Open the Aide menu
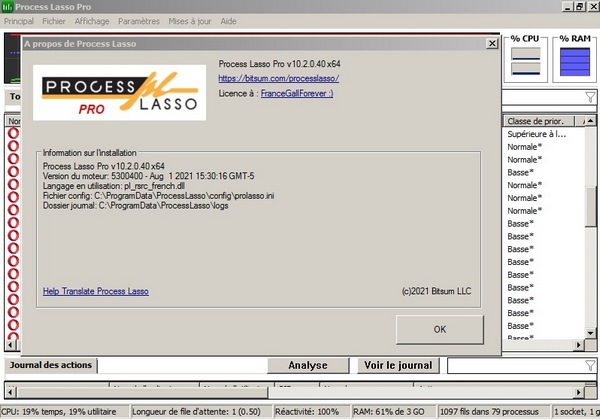Viewport: 600px width, 420px height. point(228,21)
